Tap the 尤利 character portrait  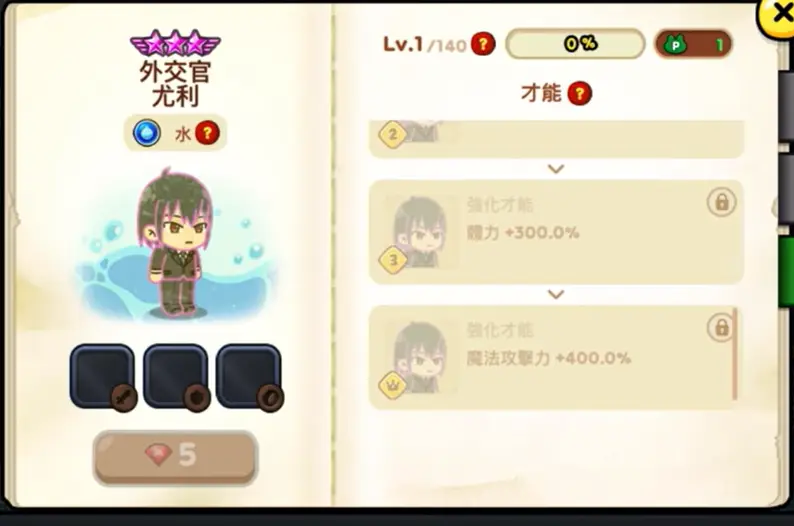pos(176,244)
